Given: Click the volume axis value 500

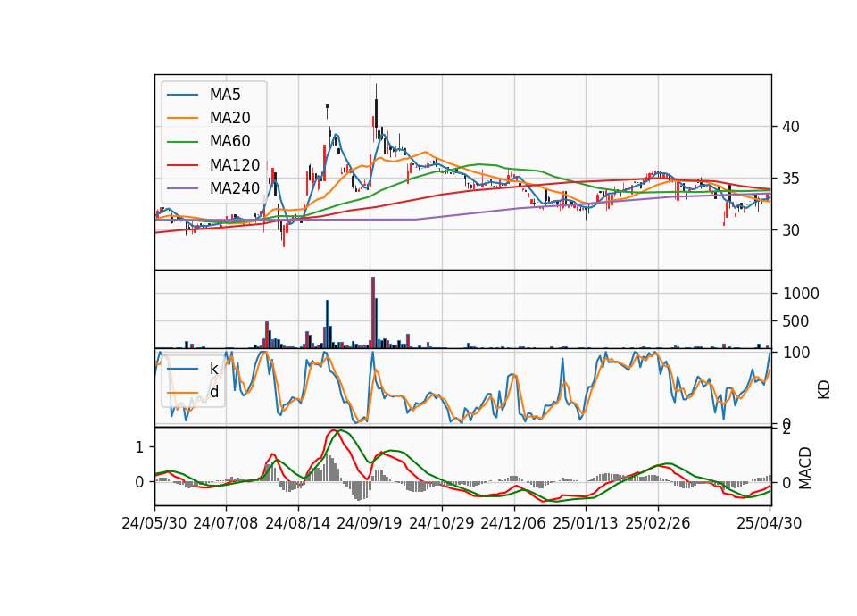Looking at the screenshot, I should coord(795,321).
